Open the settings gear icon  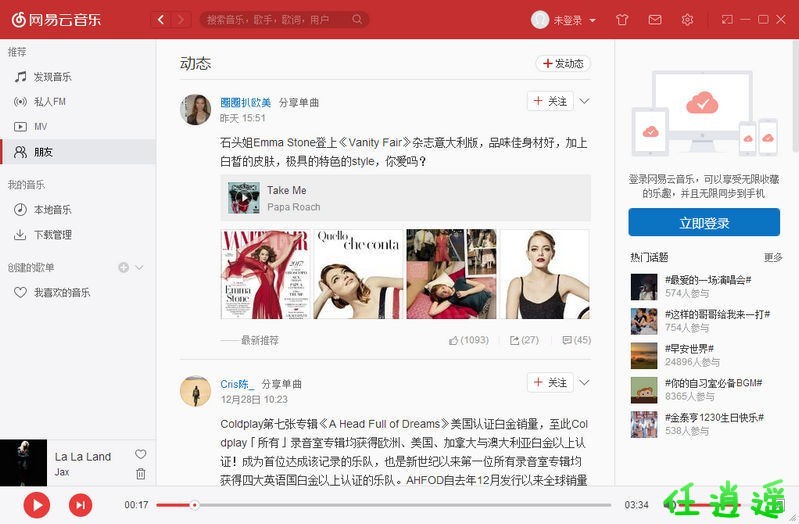pos(687,20)
